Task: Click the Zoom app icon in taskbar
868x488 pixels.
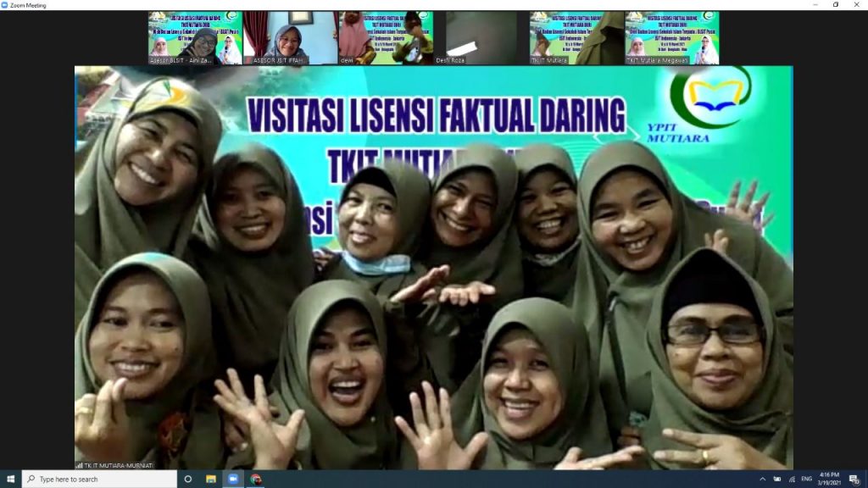Action: [x=233, y=479]
